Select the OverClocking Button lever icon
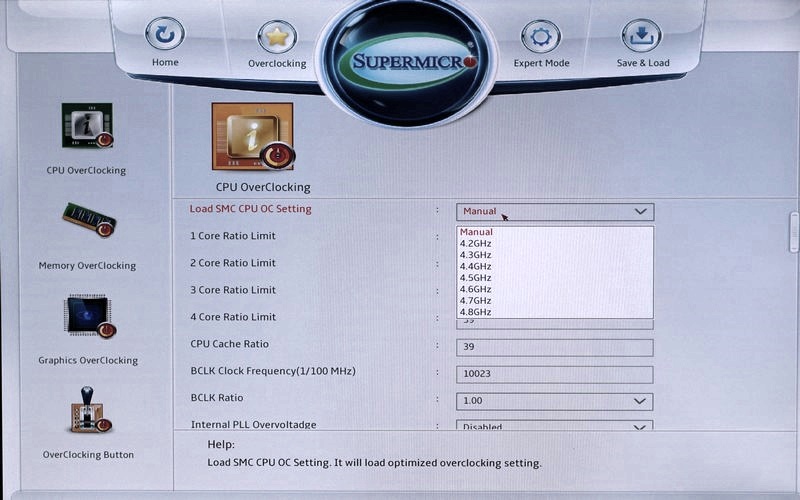Screen dimensions: 800x500 pyautogui.click(x=90, y=410)
